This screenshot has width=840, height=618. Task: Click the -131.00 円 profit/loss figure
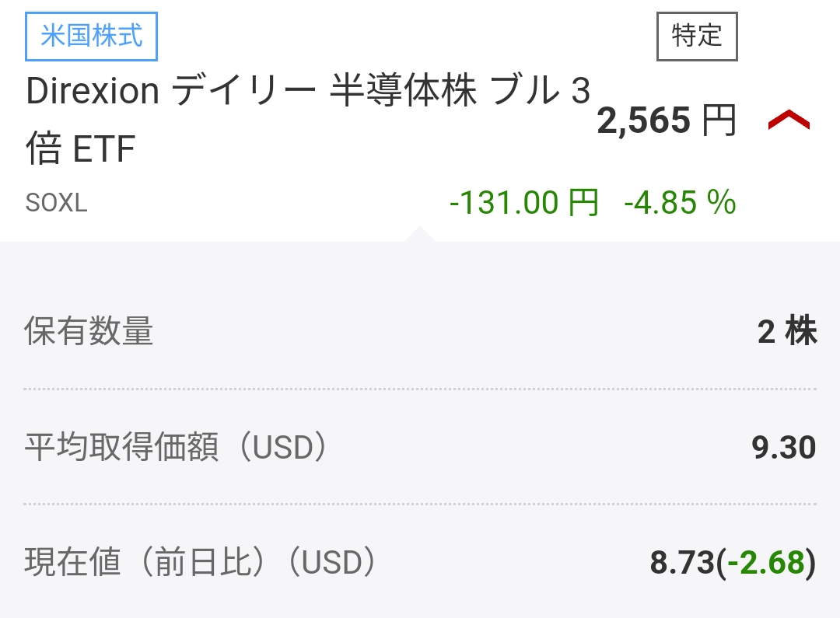pyautogui.click(x=524, y=203)
